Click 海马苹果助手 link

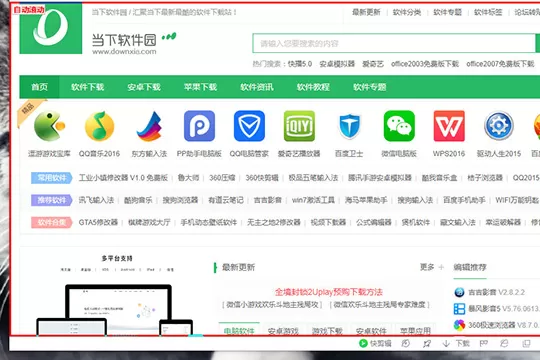tap(366, 200)
